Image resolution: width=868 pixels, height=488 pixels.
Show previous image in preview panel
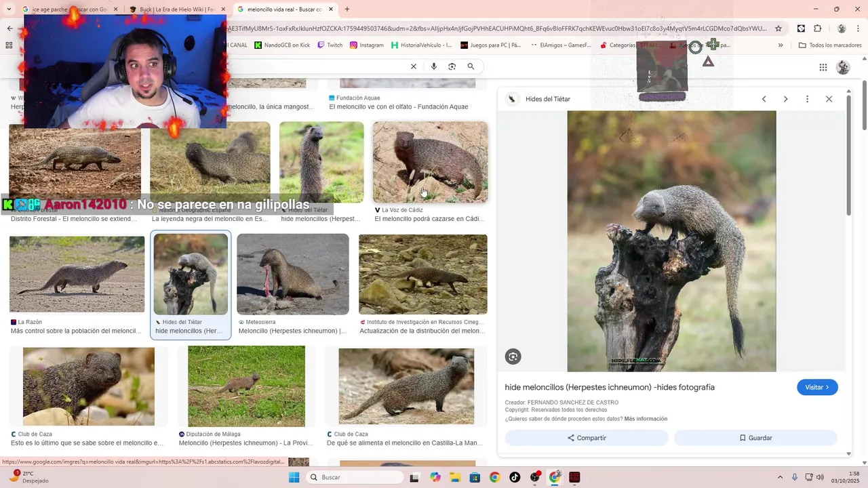tap(764, 99)
